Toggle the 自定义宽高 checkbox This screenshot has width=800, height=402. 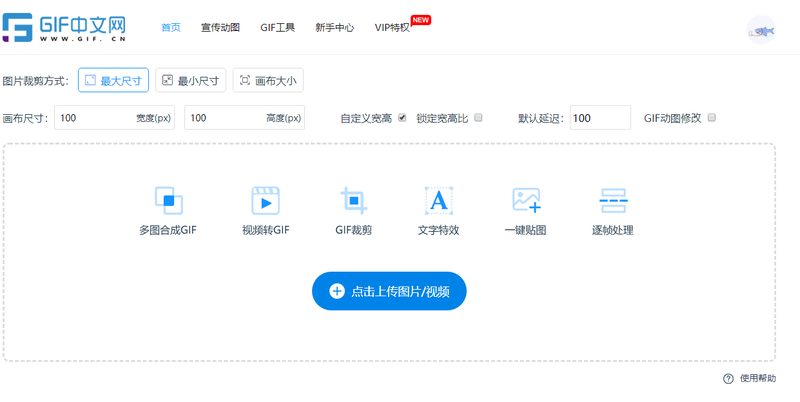pos(402,118)
